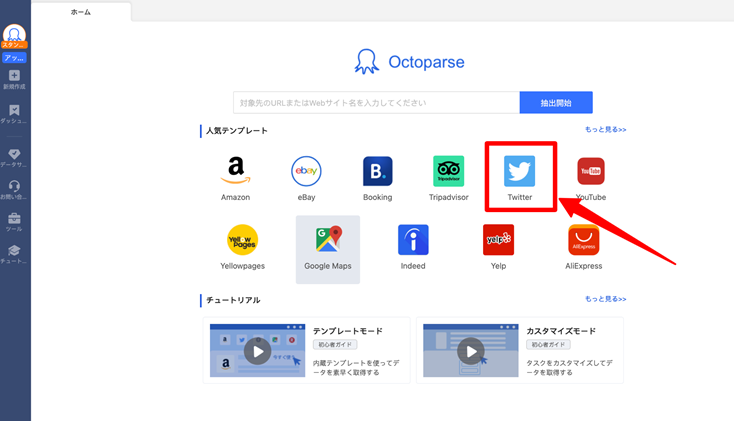
Task: Click the Octoparse logo at top
Action: point(410,62)
